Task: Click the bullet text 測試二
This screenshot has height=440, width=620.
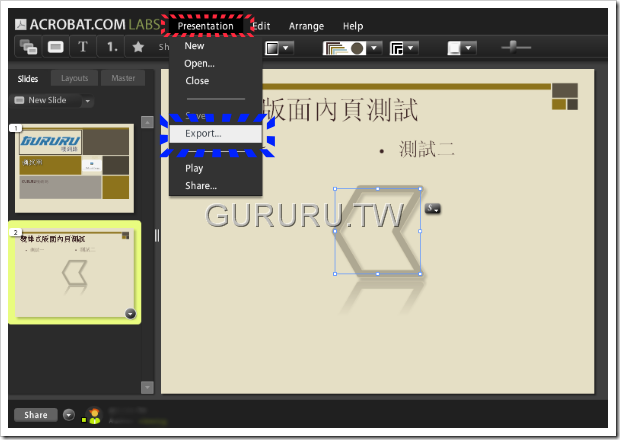Action: [427, 149]
